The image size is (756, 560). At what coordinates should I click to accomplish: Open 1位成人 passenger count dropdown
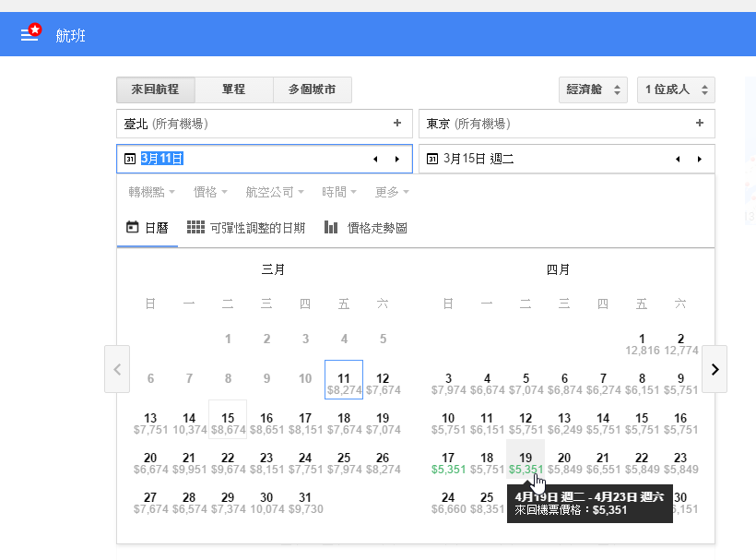[x=676, y=90]
